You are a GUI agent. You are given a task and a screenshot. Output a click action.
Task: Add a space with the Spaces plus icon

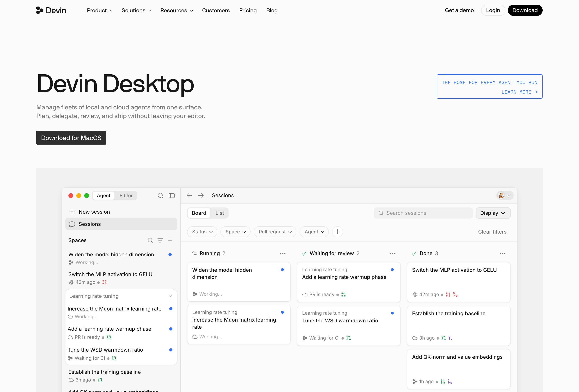(x=170, y=240)
